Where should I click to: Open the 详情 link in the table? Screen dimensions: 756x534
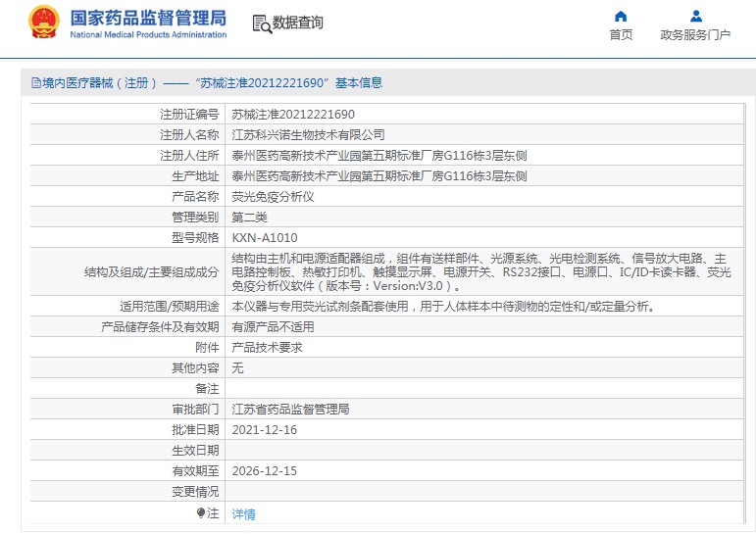[x=243, y=513]
